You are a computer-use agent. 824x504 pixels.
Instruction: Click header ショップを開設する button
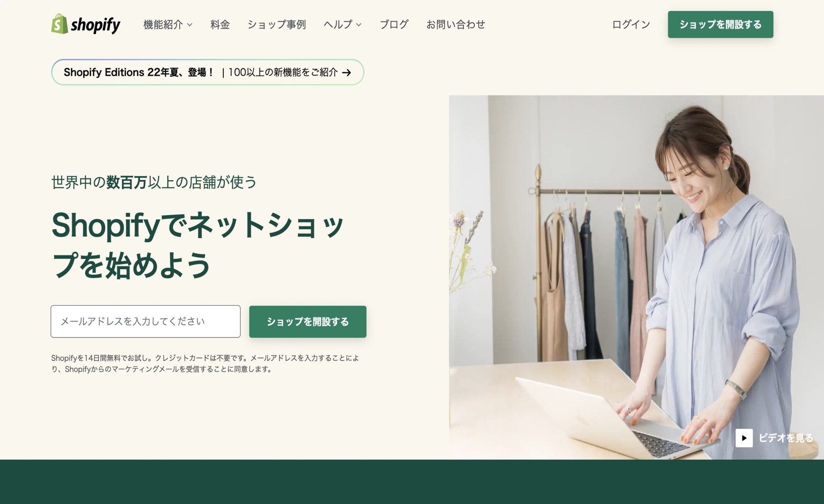click(x=721, y=25)
